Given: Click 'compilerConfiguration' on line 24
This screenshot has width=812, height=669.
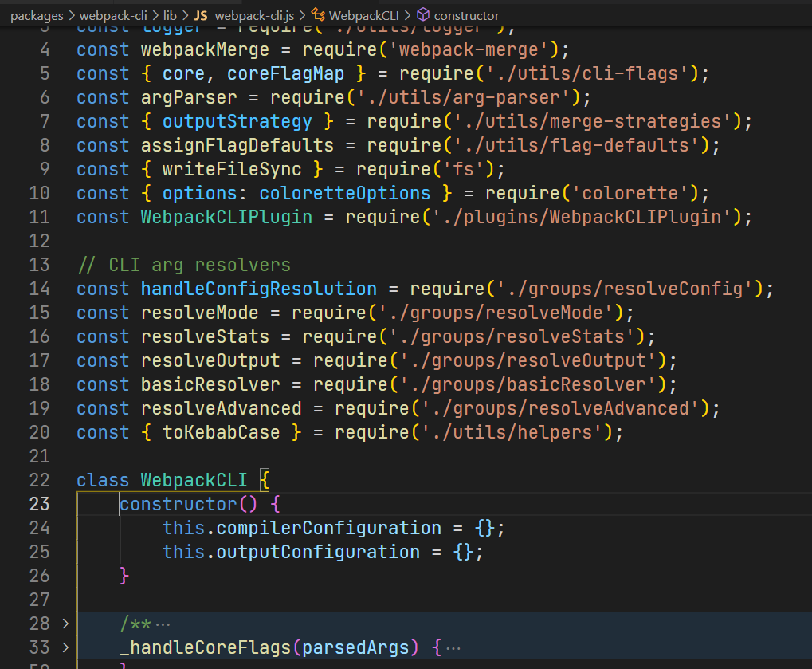Looking at the screenshot, I should coord(329,528).
